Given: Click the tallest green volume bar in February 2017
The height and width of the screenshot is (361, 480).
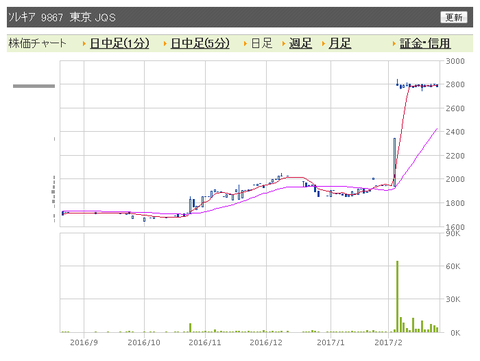Looking at the screenshot, I should point(397,297).
